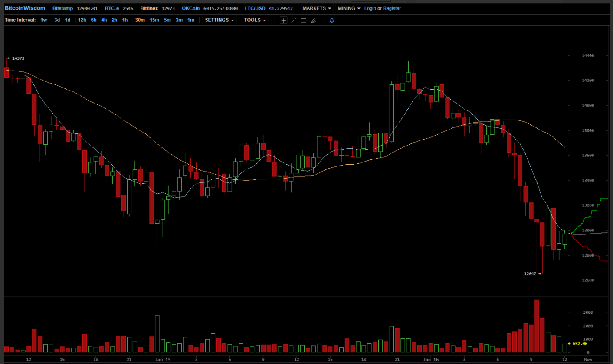Select the fan lines drawing tool
613x364 pixels.
pyautogui.click(x=314, y=20)
